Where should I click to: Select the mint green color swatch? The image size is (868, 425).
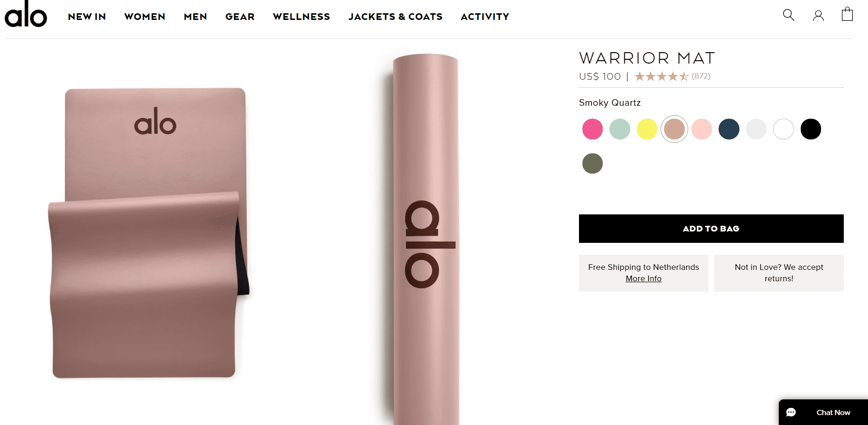[x=620, y=129]
